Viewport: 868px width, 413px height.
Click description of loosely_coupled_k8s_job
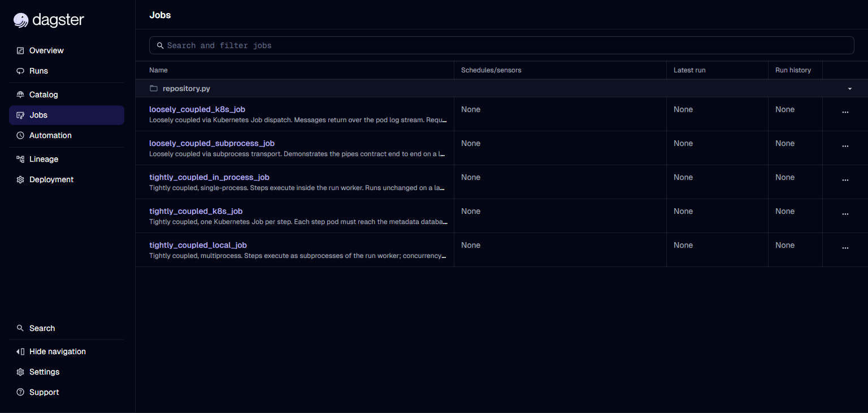click(298, 120)
